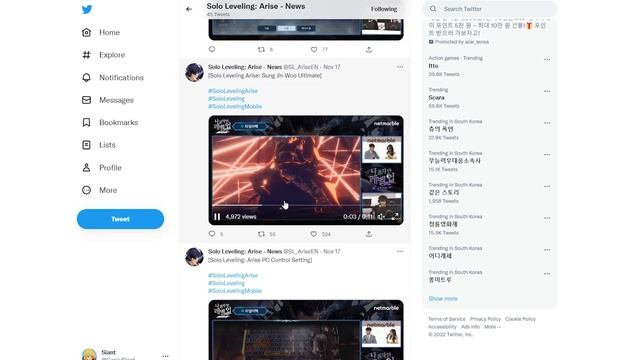Share the topmost tweet

coord(369,49)
